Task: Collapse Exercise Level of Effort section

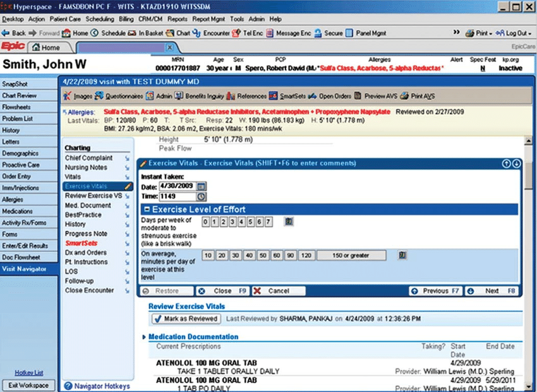Action: (x=147, y=210)
